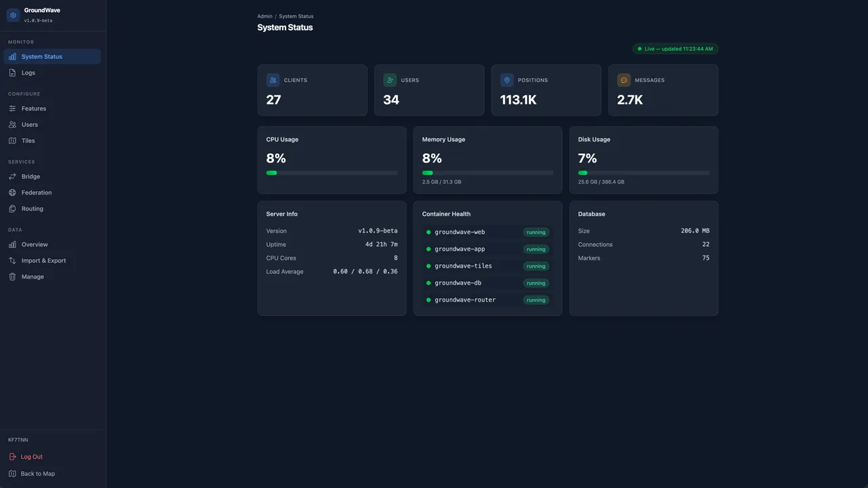Click the database size 206.0 MB
The image size is (868, 488).
[695, 231]
